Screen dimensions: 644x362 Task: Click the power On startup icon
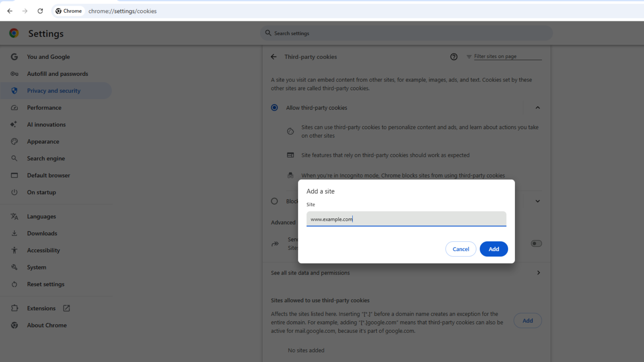pos(14,192)
